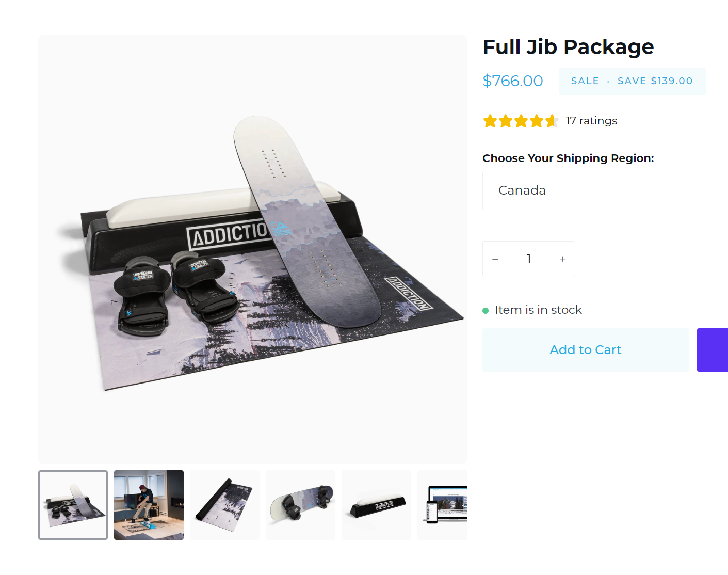The image size is (728, 575).
Task: Click the SALE save $139.00 badge
Action: pyautogui.click(x=632, y=81)
